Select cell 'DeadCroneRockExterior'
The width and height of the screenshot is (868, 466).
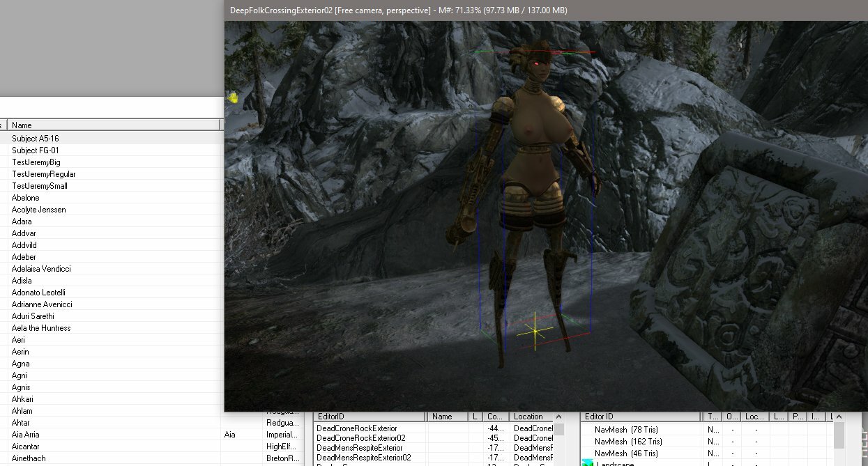click(x=356, y=428)
